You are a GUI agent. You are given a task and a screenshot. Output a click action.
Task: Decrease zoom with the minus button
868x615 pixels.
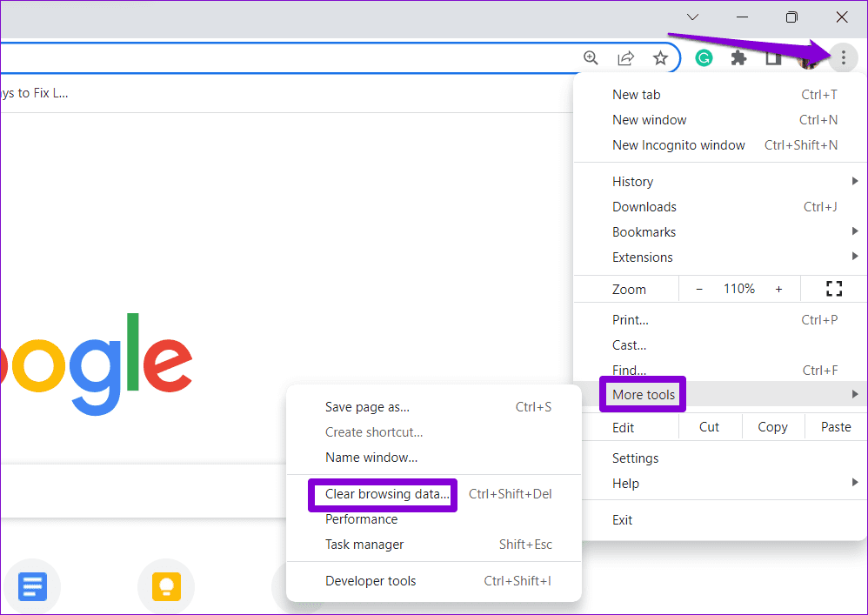click(x=699, y=289)
